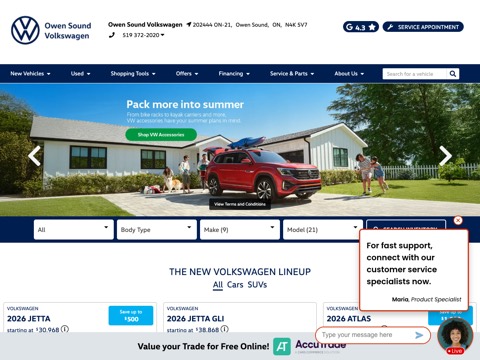Click Jetta Save up to $500 badge
The image size is (480, 360).
pos(131,315)
